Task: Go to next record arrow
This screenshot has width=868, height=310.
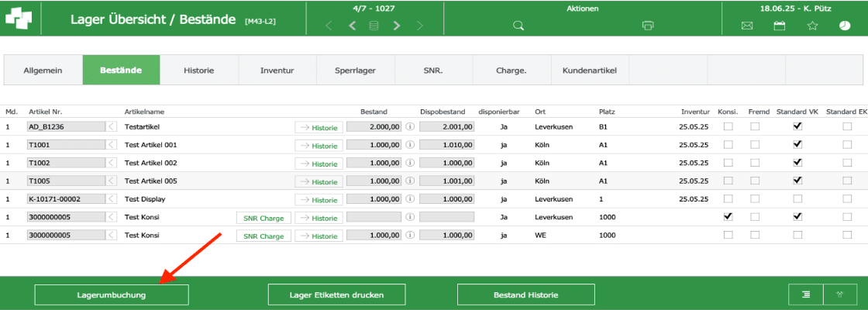Action: pos(397,26)
